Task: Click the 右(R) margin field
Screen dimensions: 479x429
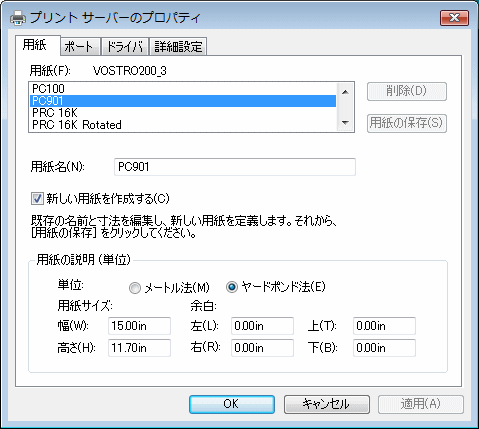Action: point(262,348)
